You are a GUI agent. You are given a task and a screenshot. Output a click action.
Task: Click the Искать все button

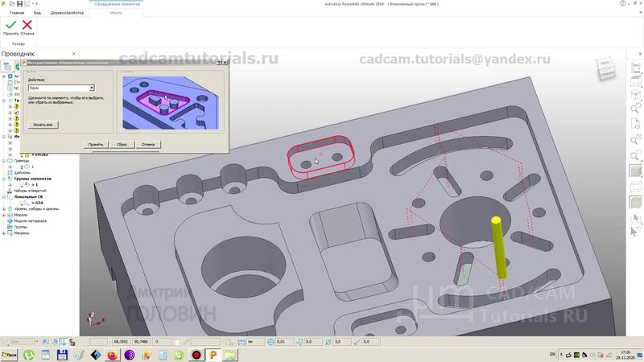[x=43, y=125]
